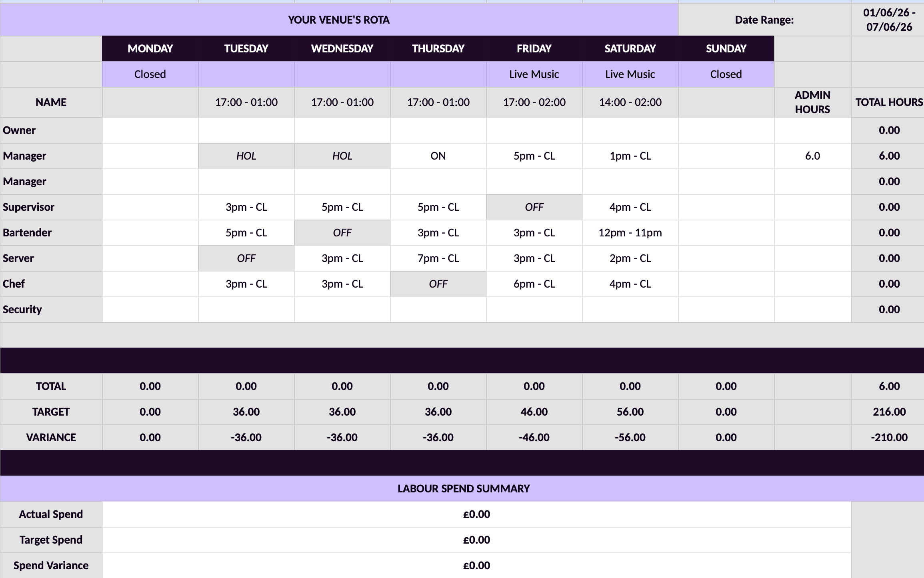Select Supervisor's Saturday 4pm - CL shift

[630, 207]
